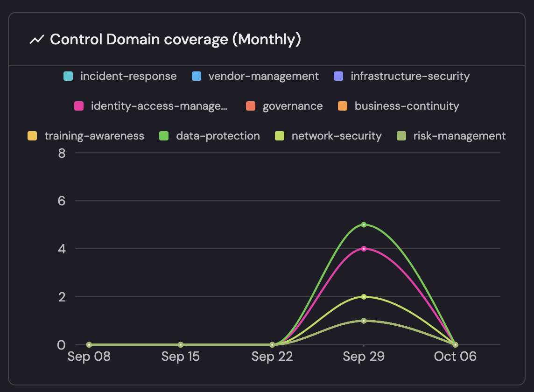Click the identity-access-management pink color swatch

(79, 106)
